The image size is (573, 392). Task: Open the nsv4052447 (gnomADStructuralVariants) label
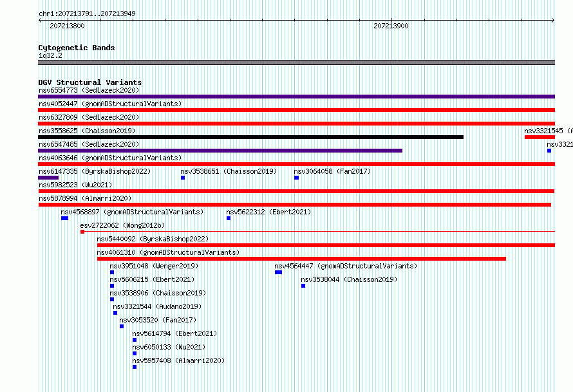(x=110, y=104)
